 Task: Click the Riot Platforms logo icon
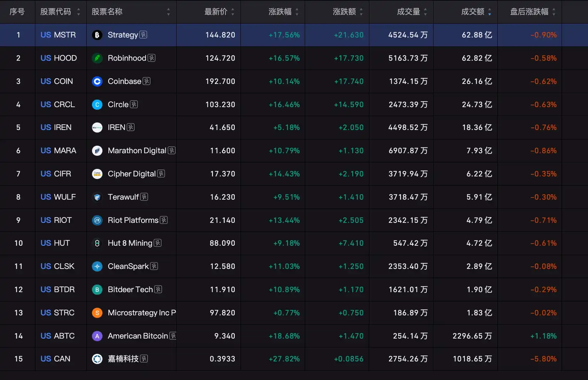(97, 220)
